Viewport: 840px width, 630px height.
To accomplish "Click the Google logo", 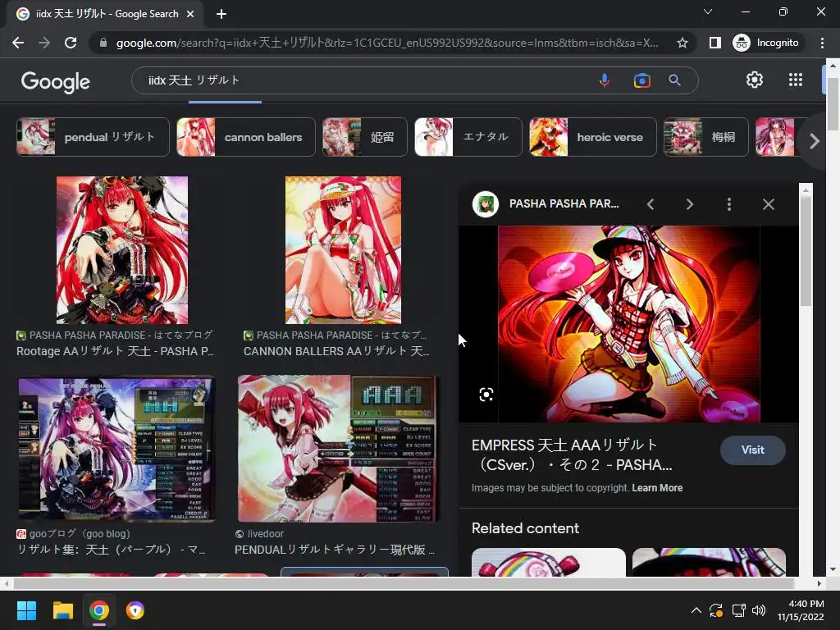I will point(56,81).
